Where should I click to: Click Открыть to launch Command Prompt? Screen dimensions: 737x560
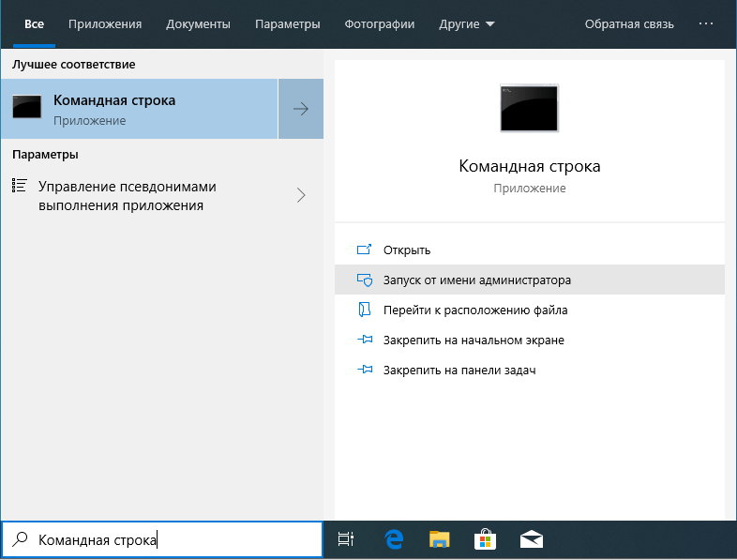click(406, 250)
